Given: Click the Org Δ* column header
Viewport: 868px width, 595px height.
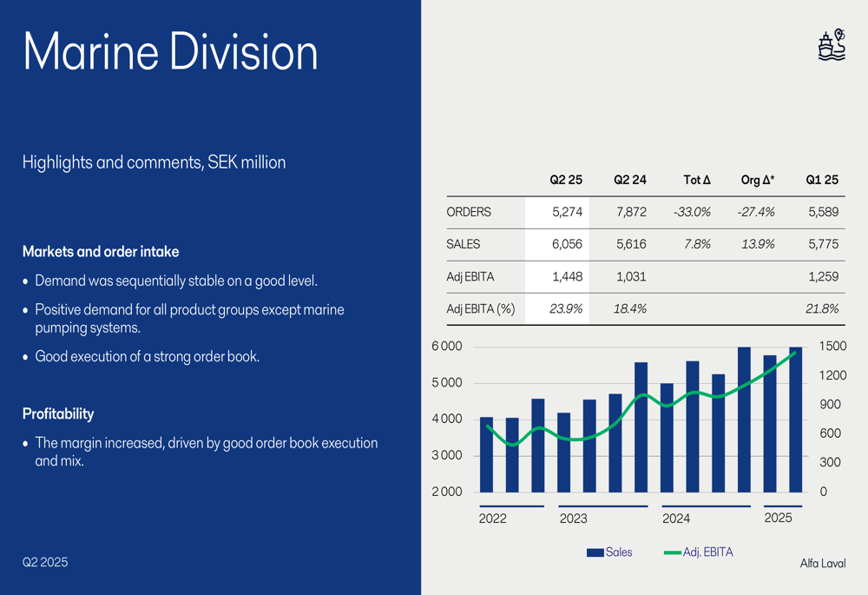Looking at the screenshot, I should pos(757,180).
